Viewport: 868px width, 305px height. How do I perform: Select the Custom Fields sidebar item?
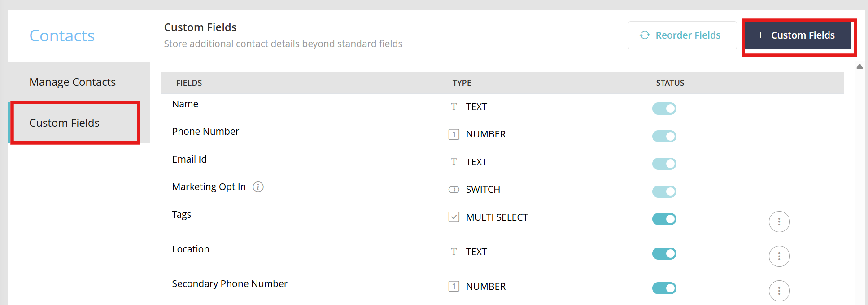pos(65,123)
